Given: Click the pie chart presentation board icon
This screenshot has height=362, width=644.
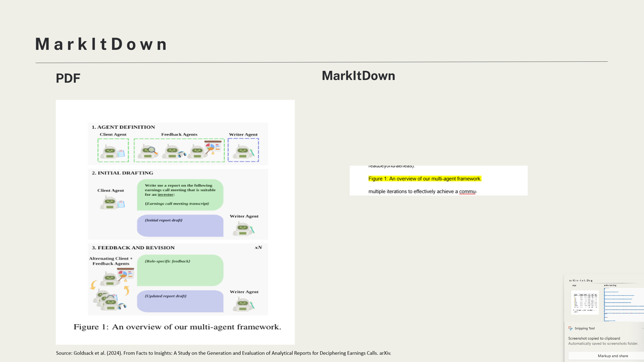Looking at the screenshot, I should coord(213,147).
